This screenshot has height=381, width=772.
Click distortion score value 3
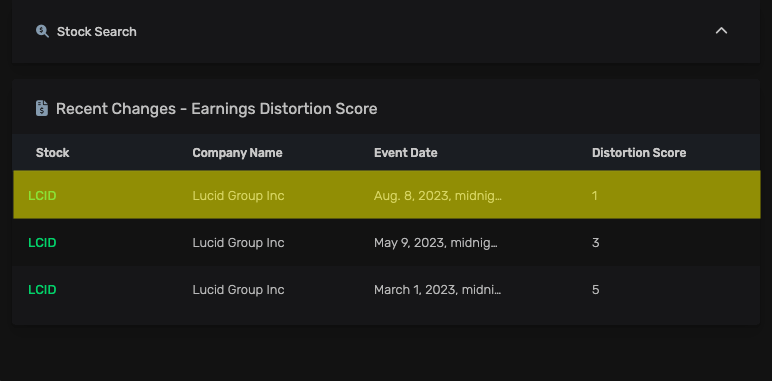(x=595, y=243)
